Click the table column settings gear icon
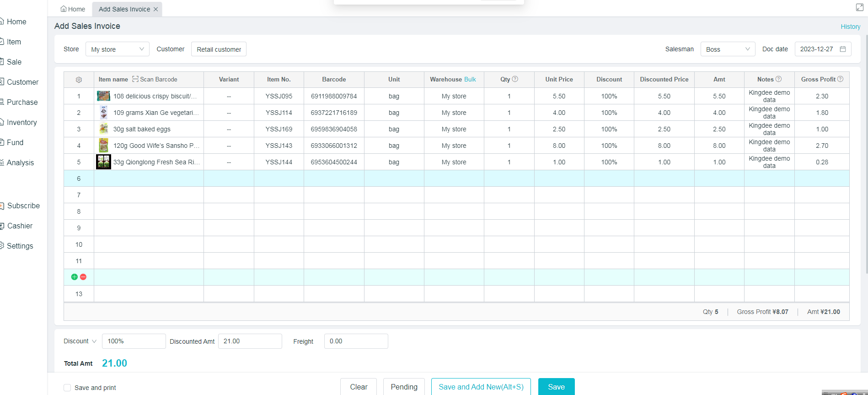The image size is (868, 395). 79,80
